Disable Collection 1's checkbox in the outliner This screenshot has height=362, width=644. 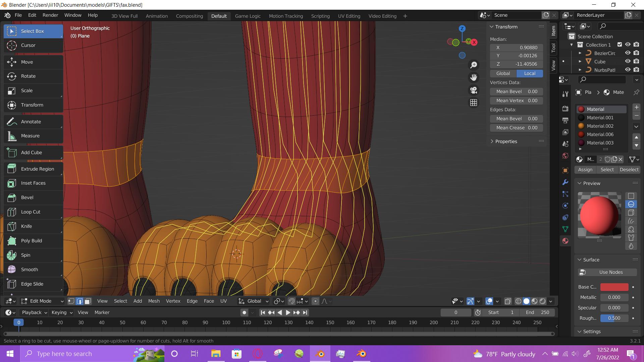pyautogui.click(x=620, y=44)
